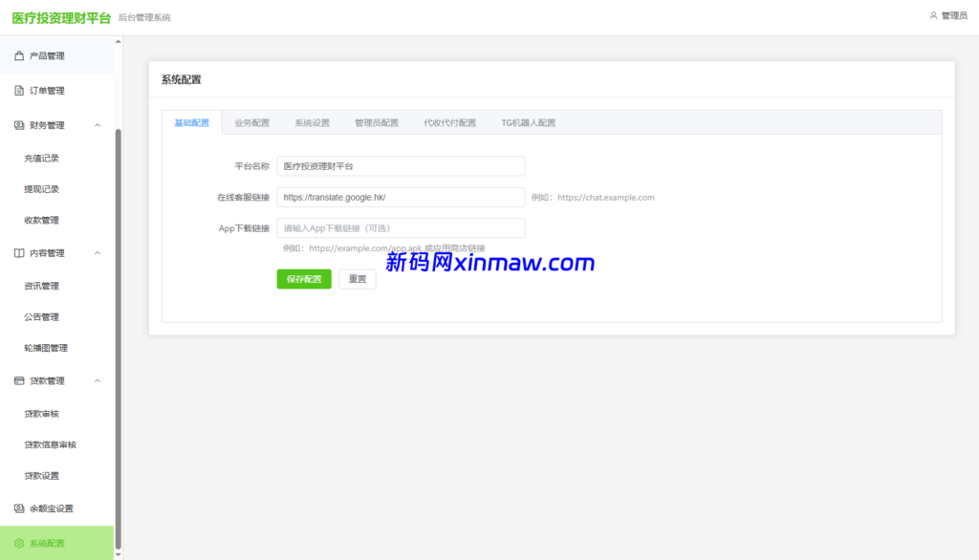Switch to the 基础配置 tab
The image size is (979, 560).
[x=191, y=123]
